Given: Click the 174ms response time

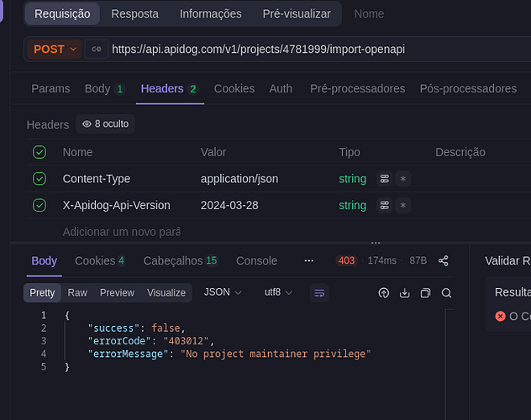Looking at the screenshot, I should coord(382,260).
